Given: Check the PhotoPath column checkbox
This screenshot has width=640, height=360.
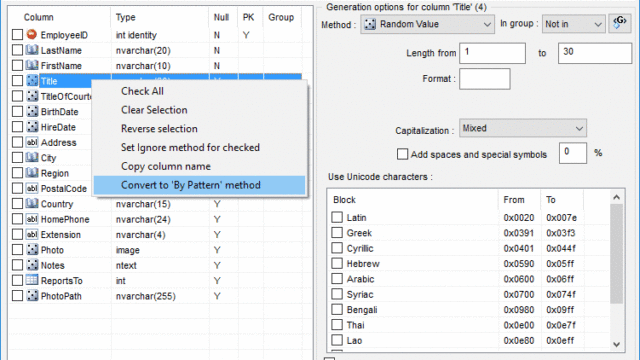Looking at the screenshot, I should point(17,296).
